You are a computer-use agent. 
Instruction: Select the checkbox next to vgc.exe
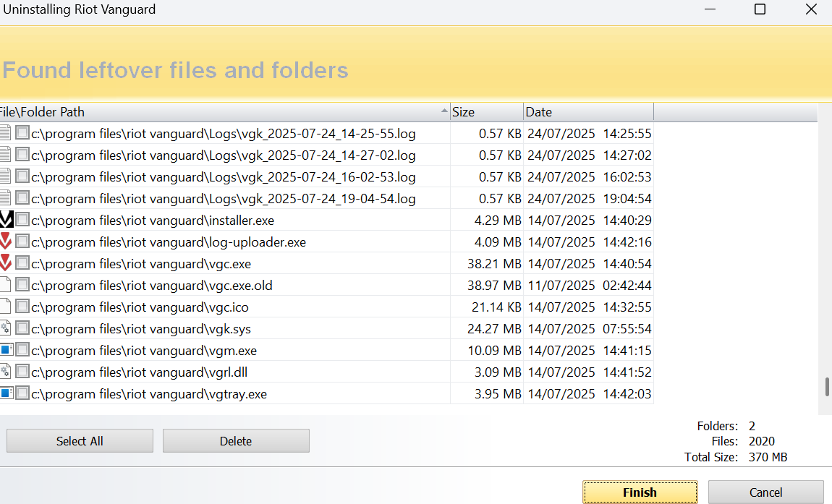coord(22,263)
